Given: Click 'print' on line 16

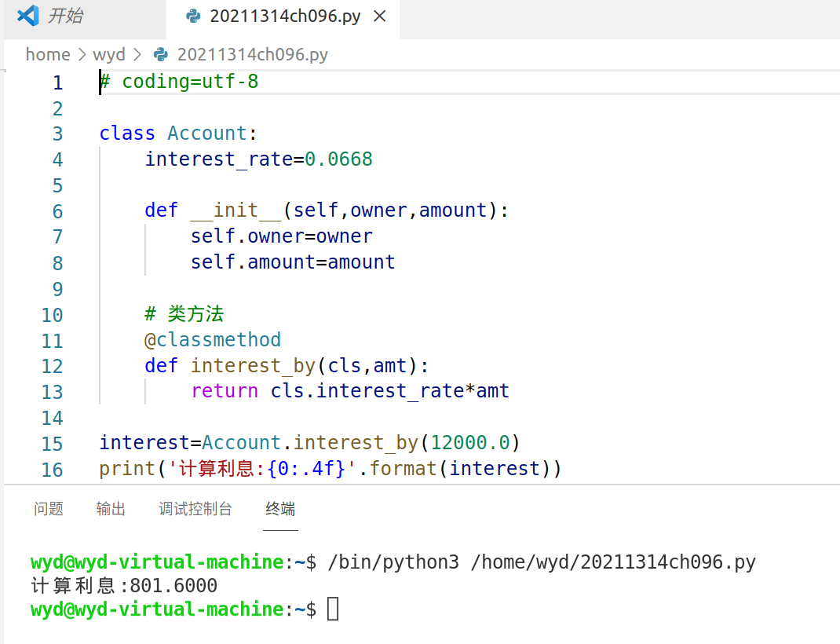Looking at the screenshot, I should pyautogui.click(x=127, y=469).
